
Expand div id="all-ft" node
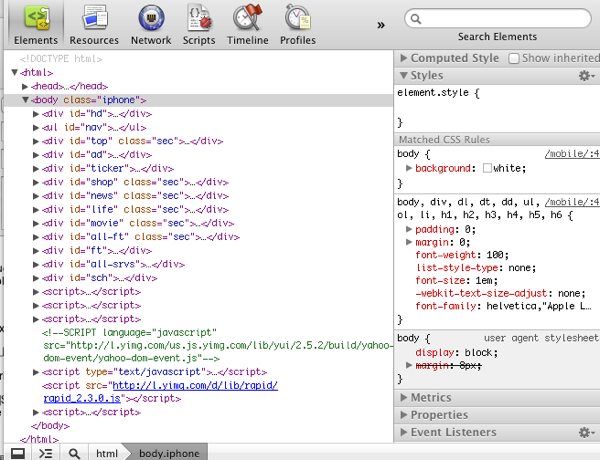pos(36,237)
